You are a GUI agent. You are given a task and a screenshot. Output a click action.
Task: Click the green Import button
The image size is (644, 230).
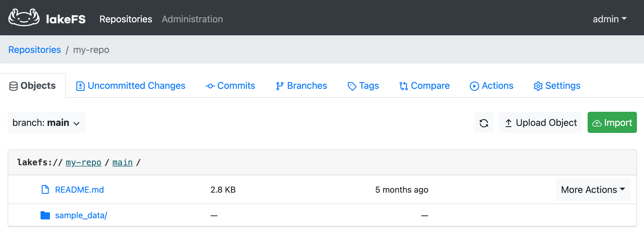pos(612,123)
